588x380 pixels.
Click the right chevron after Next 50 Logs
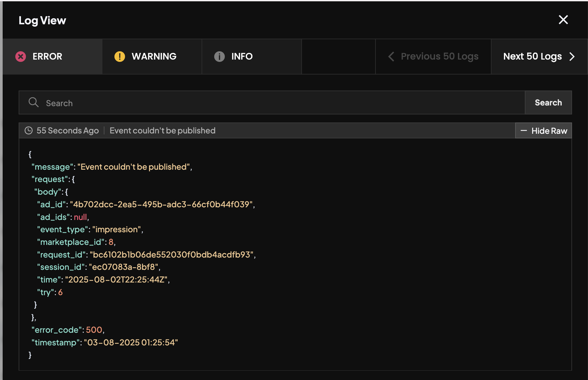572,57
